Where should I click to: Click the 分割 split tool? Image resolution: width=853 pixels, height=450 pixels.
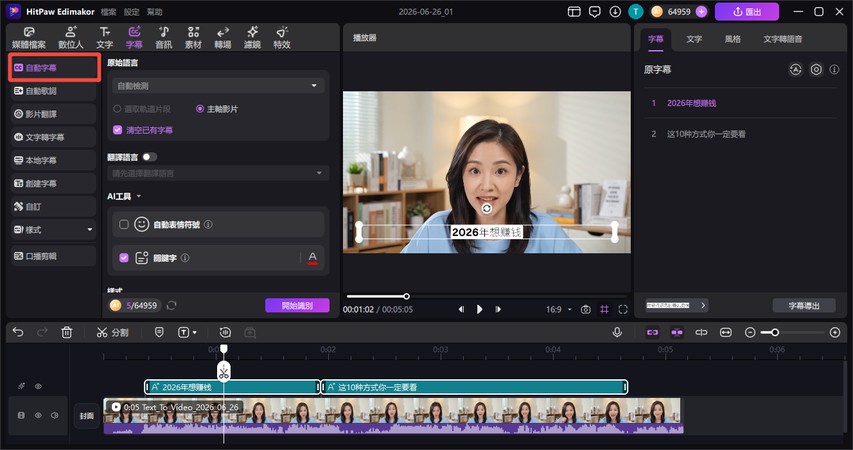(113, 332)
